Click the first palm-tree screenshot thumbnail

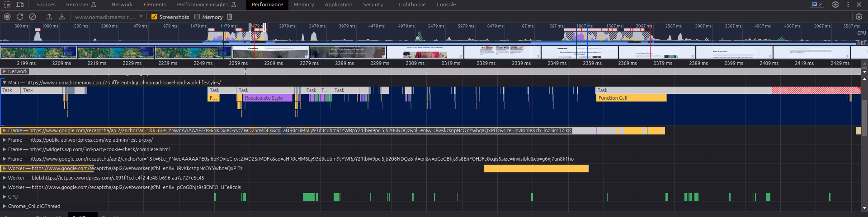[x=38, y=52]
